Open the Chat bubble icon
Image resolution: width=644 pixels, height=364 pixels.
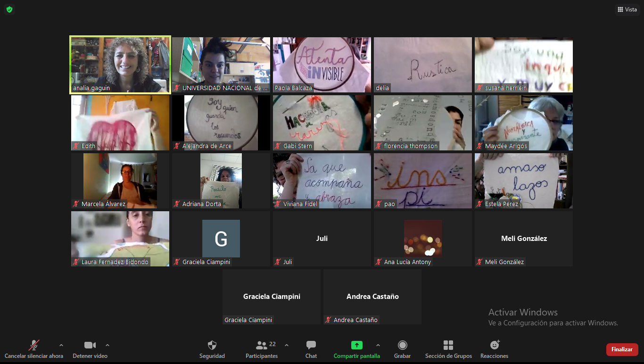(311, 346)
